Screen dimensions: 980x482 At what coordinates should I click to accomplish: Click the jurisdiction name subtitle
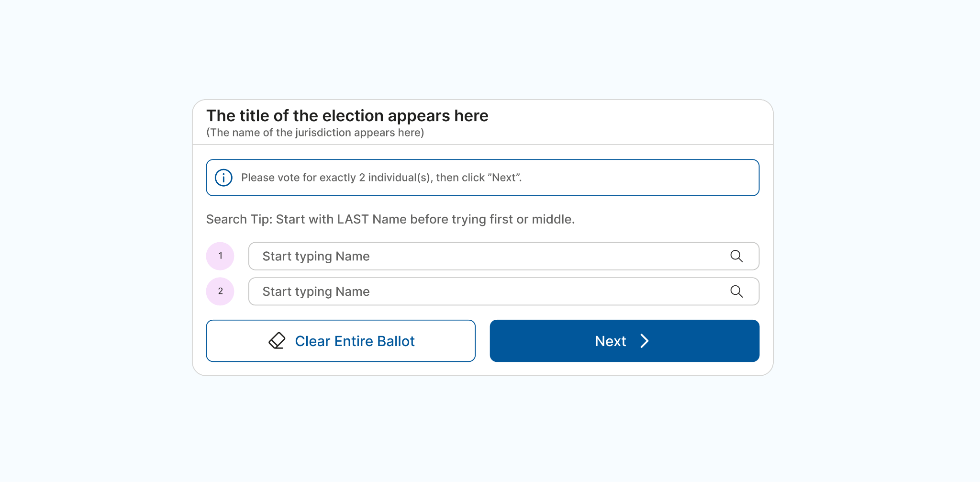[315, 133]
